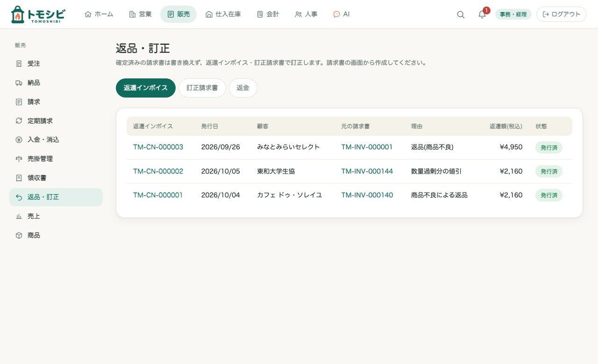Click the 売掛管理 balance scale icon

19,159
